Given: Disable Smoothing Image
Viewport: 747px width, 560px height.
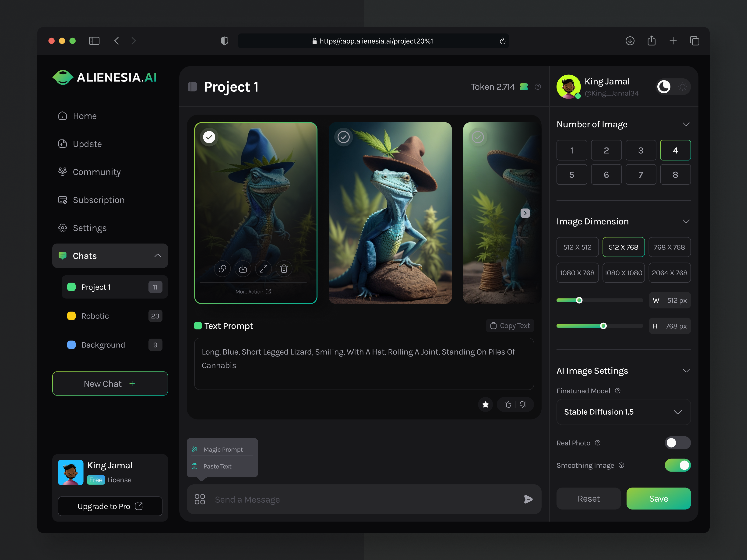Looking at the screenshot, I should 677,465.
